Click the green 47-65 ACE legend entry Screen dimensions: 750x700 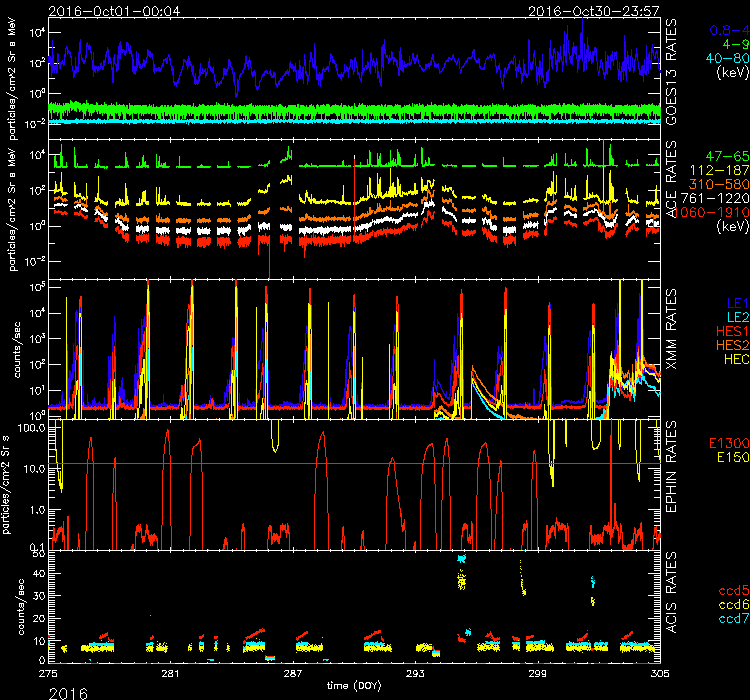point(728,156)
